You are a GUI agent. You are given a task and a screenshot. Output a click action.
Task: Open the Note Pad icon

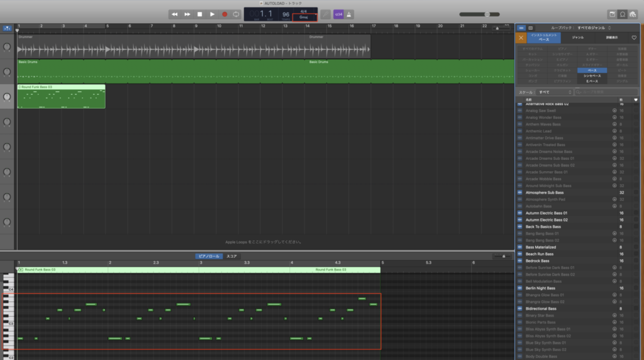[612, 14]
